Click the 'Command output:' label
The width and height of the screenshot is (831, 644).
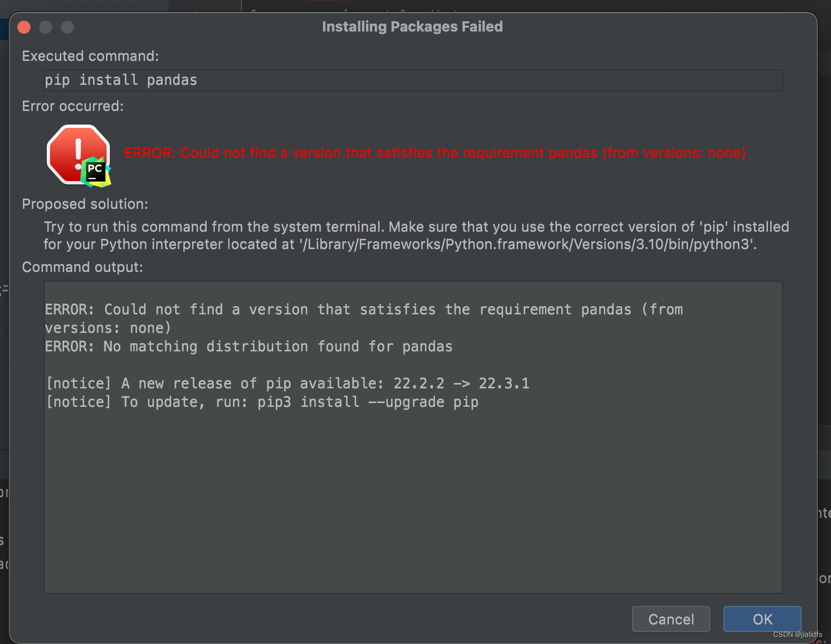pos(82,267)
